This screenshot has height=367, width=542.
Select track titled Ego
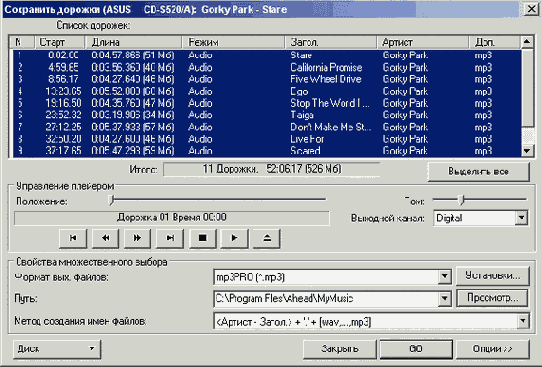tap(267, 91)
